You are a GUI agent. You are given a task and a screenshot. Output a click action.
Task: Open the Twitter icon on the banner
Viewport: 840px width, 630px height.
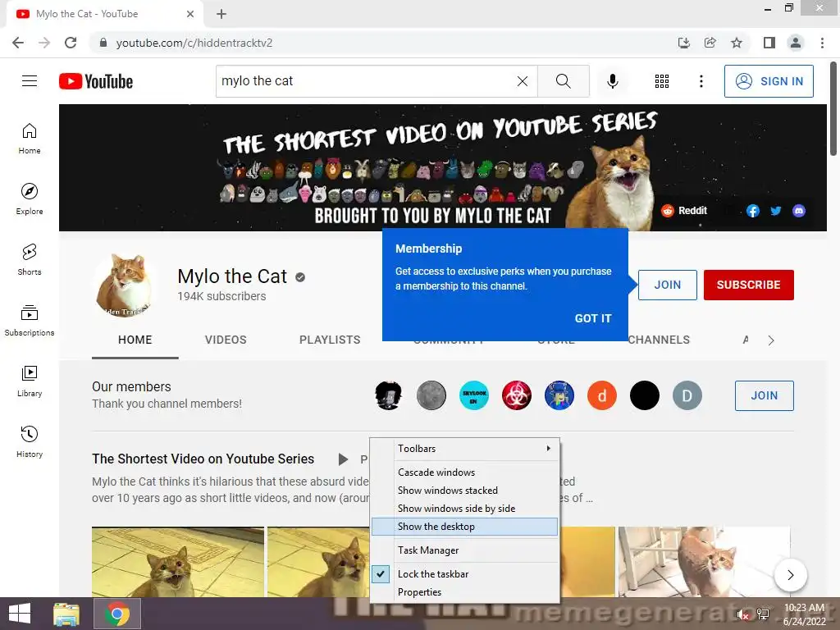point(776,211)
